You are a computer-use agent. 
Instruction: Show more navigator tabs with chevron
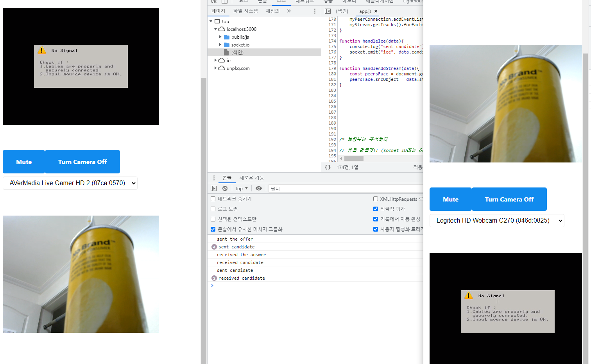pyautogui.click(x=289, y=11)
